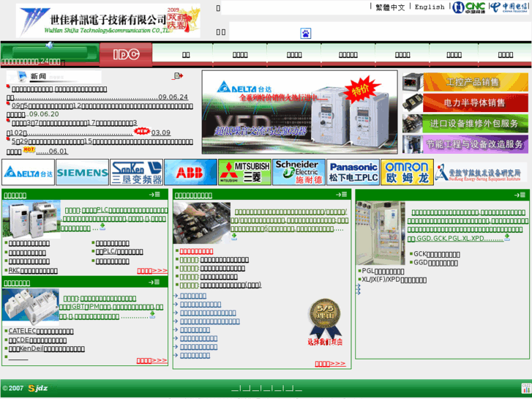Switch language to 繁體中文
Screen dimensions: 532x399
coord(390,7)
